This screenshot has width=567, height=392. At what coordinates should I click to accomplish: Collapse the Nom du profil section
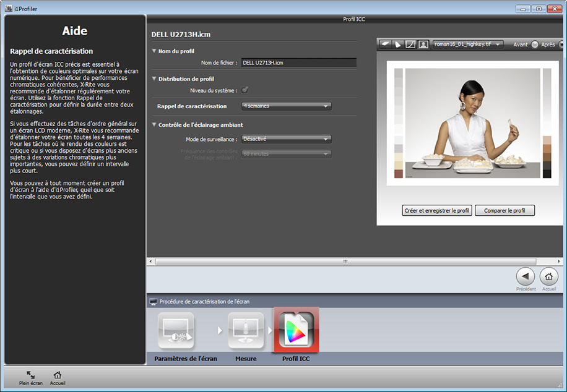[154, 51]
